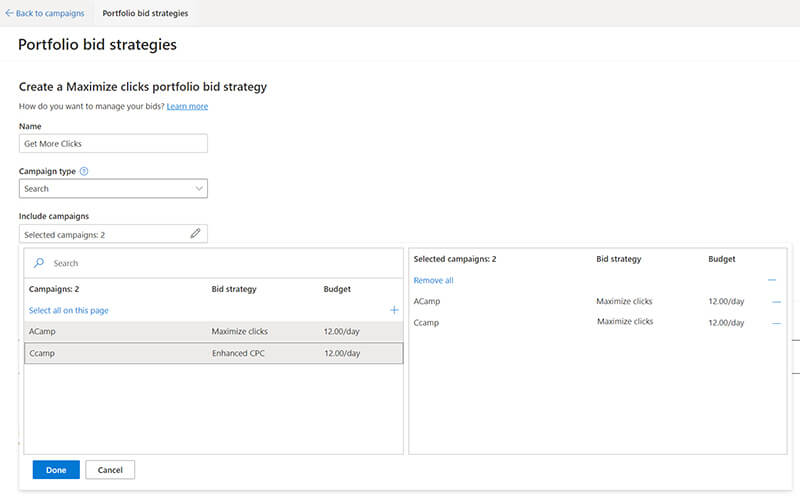Click the magnifier icon in campaign search
This screenshot has height=500, width=800.
tap(39, 263)
